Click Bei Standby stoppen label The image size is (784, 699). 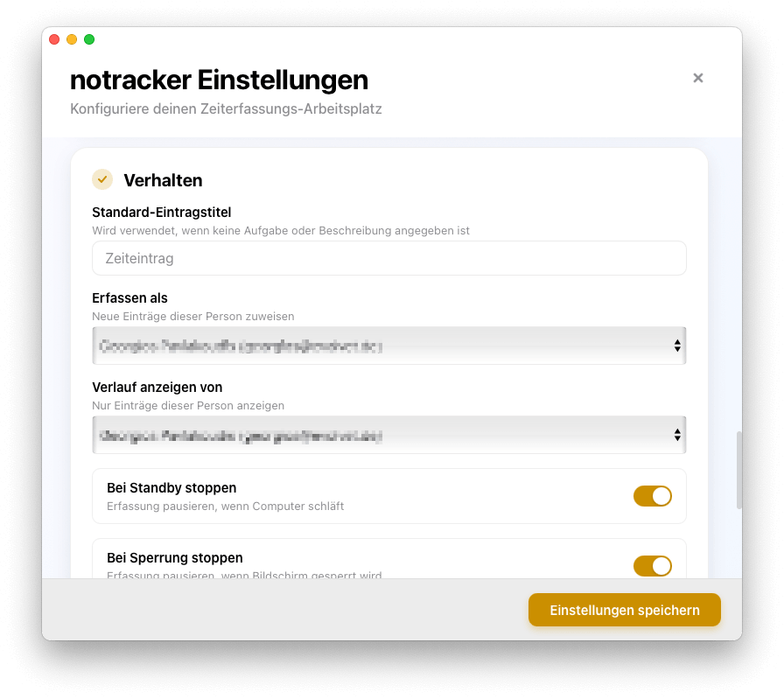pos(171,487)
